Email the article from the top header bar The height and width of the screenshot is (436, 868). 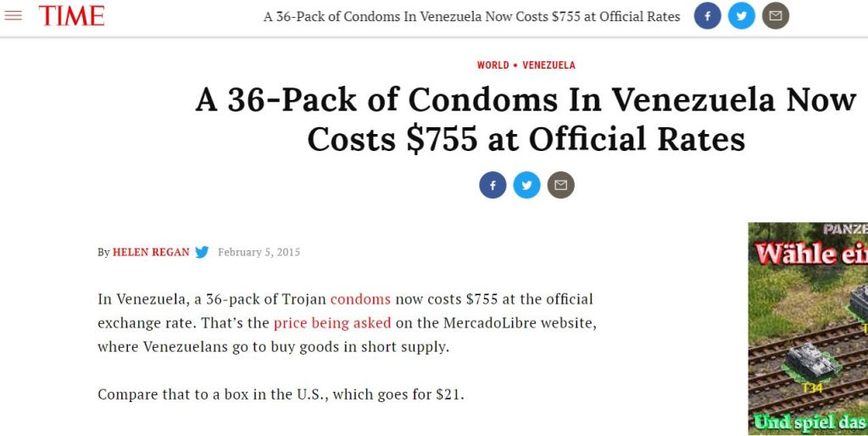[776, 16]
